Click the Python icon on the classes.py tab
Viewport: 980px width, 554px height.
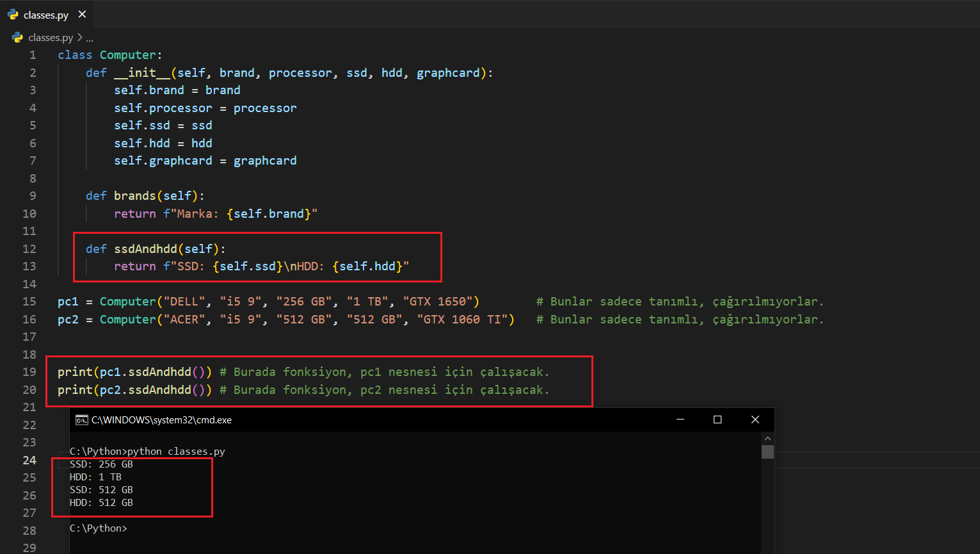click(x=13, y=15)
